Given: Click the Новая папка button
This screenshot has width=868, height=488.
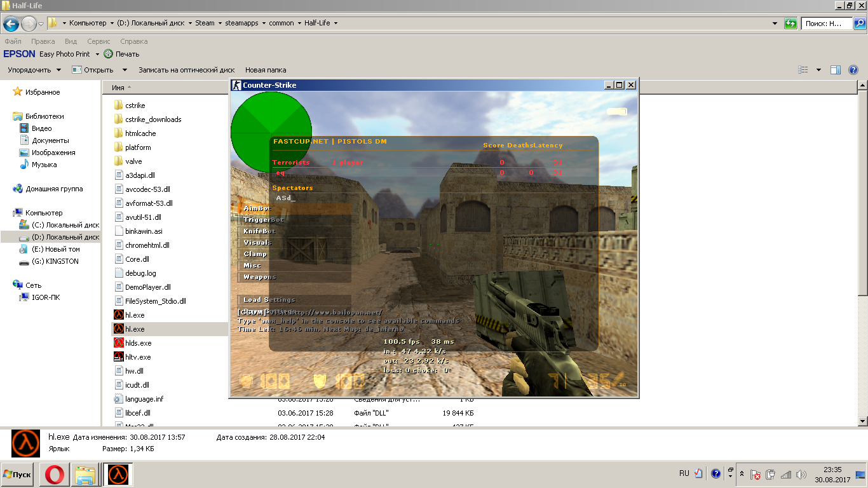Looking at the screenshot, I should pos(266,70).
